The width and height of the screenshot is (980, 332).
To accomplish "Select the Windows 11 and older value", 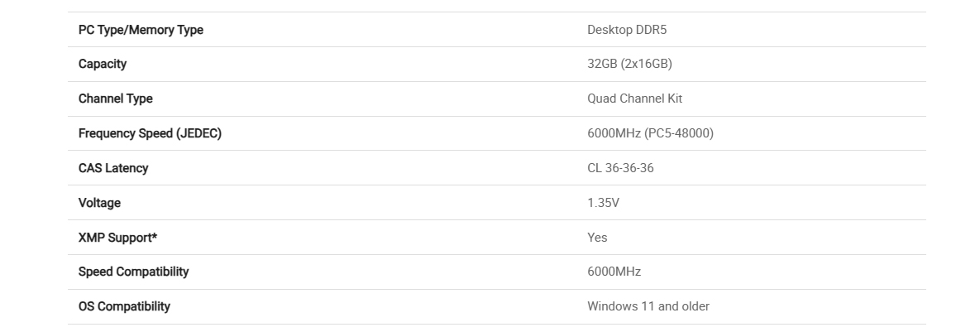I will (x=648, y=306).
